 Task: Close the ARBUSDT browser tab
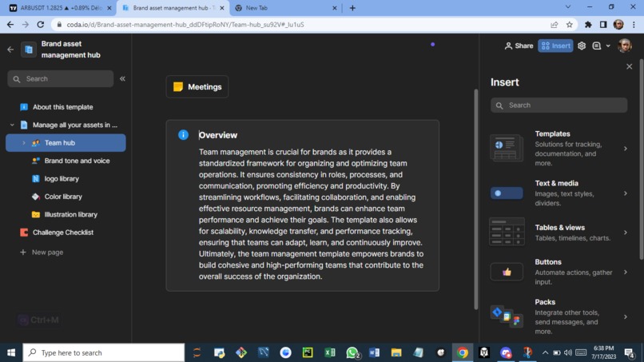pyautogui.click(x=109, y=8)
